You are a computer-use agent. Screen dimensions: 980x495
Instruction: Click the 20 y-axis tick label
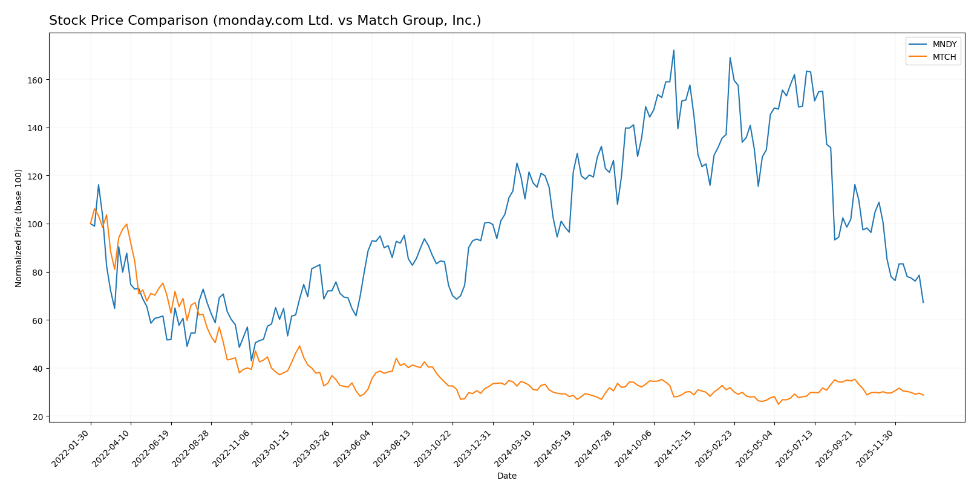click(x=38, y=416)
